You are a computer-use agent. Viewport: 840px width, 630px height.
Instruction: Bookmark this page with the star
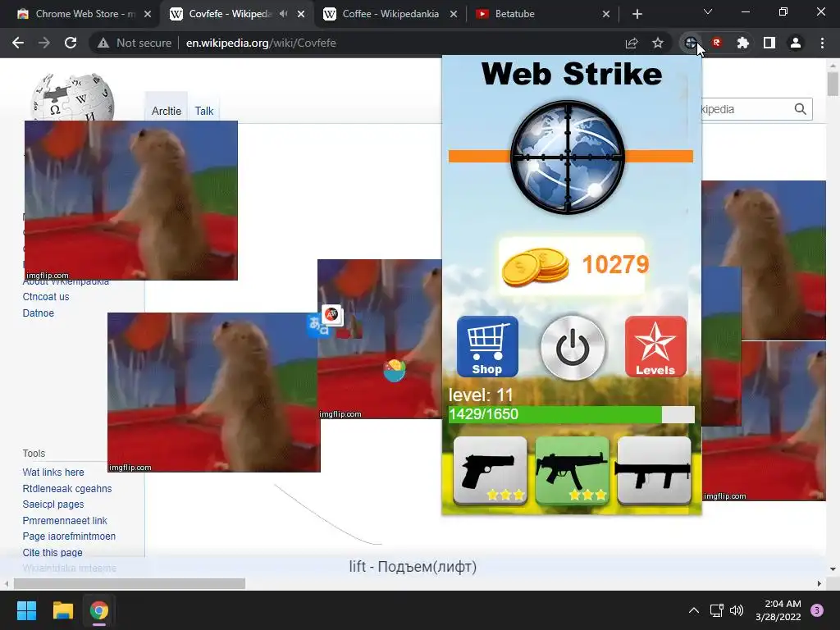click(x=658, y=43)
